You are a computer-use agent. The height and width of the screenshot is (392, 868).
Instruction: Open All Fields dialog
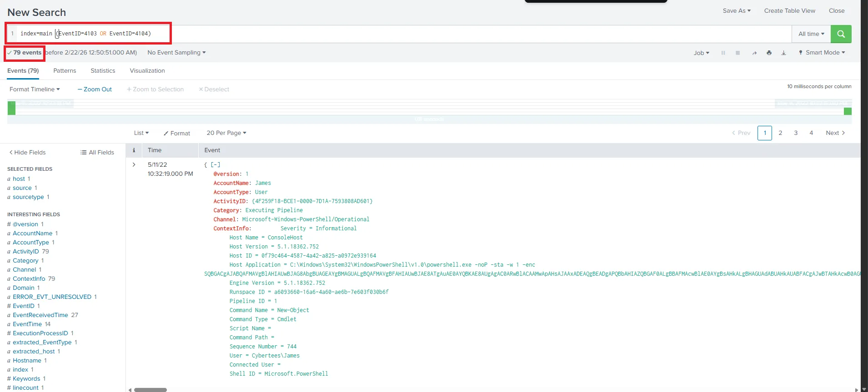coord(97,152)
